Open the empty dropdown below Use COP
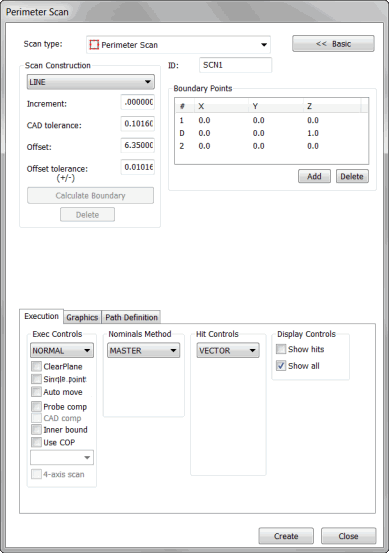Screen dimensions: 389x553 point(62,457)
